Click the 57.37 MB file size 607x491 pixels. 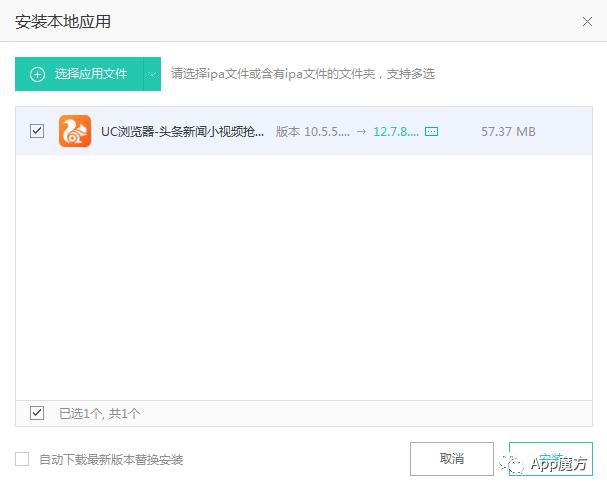pos(508,132)
